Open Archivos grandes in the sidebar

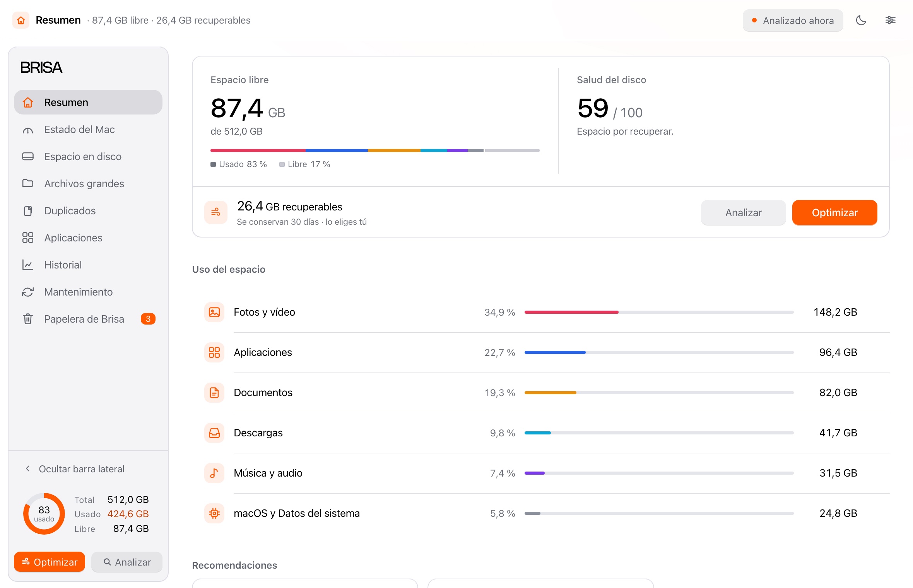coord(88,184)
